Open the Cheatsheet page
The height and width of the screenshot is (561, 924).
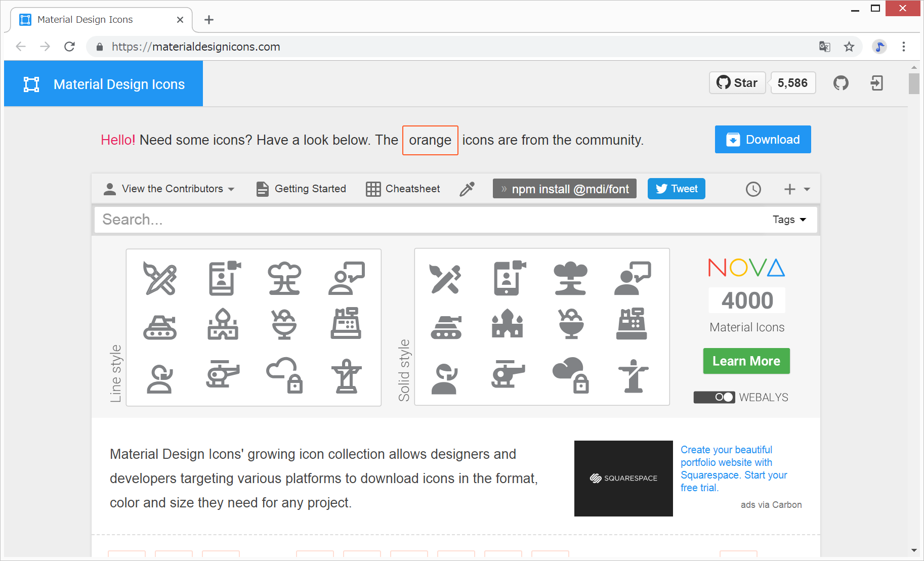(403, 189)
